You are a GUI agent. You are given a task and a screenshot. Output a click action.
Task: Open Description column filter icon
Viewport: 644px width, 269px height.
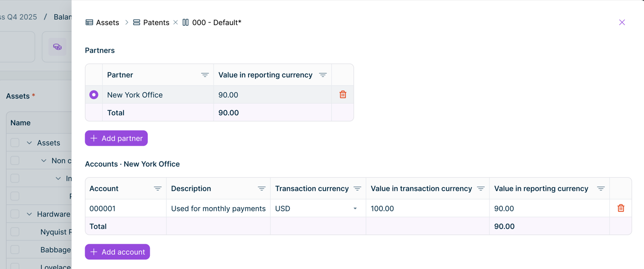tap(261, 189)
